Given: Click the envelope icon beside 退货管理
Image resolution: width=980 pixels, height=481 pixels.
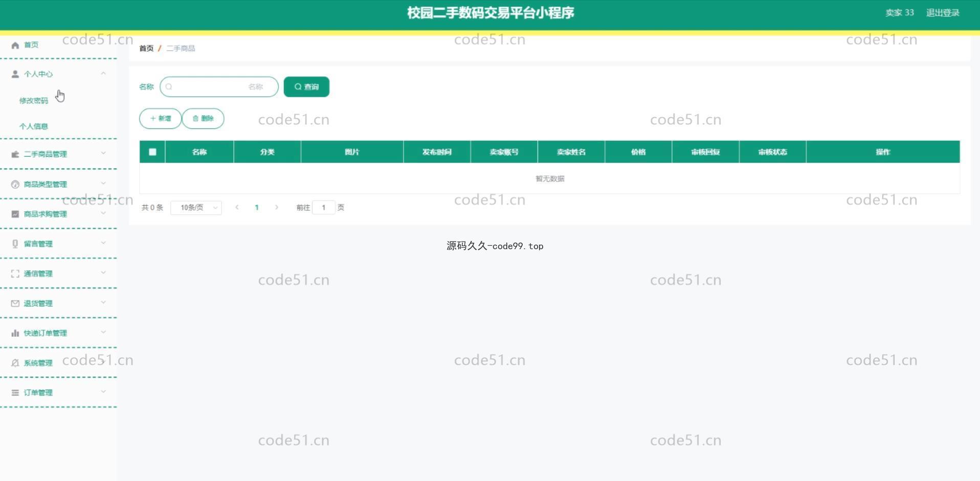Looking at the screenshot, I should click(15, 303).
